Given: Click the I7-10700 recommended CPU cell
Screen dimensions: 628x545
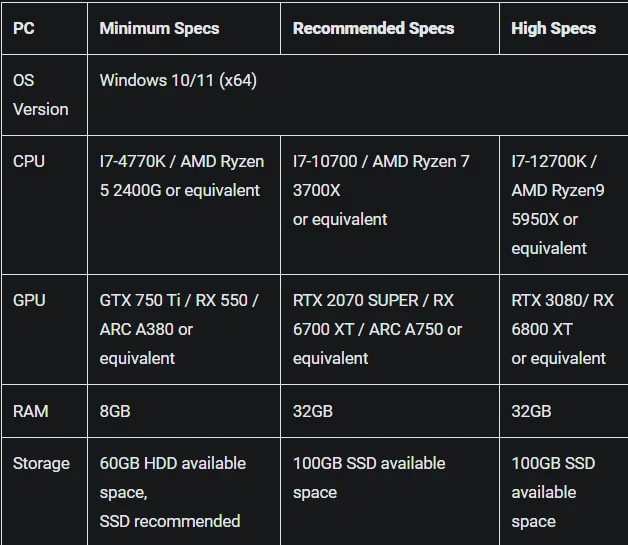Looking at the screenshot, I should click(390, 205).
